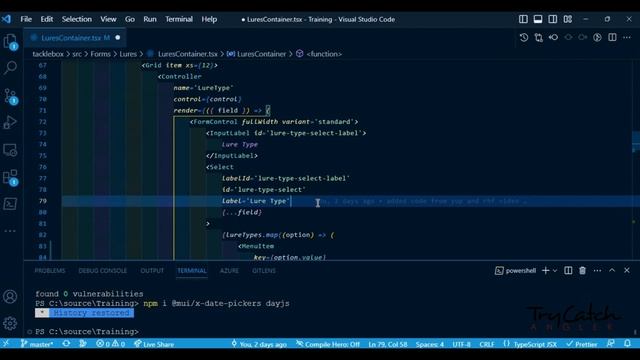Click the Lures breadcrumb

coord(128,54)
